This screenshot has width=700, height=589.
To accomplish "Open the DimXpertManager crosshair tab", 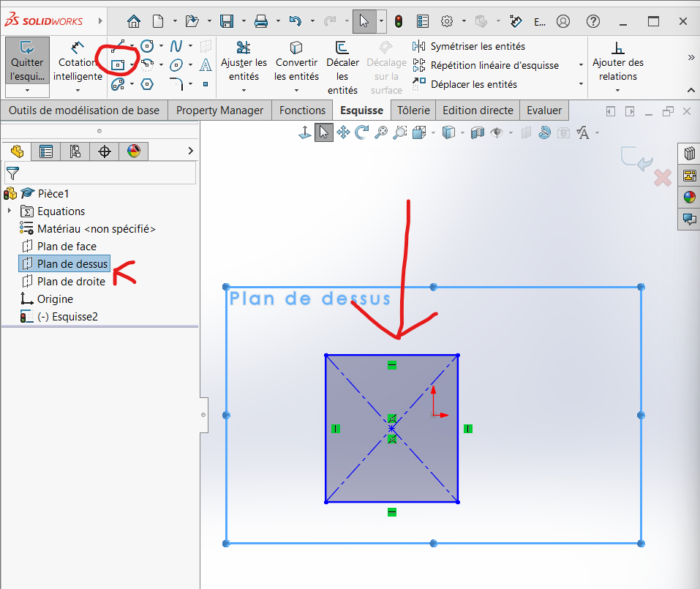I will pos(105,151).
